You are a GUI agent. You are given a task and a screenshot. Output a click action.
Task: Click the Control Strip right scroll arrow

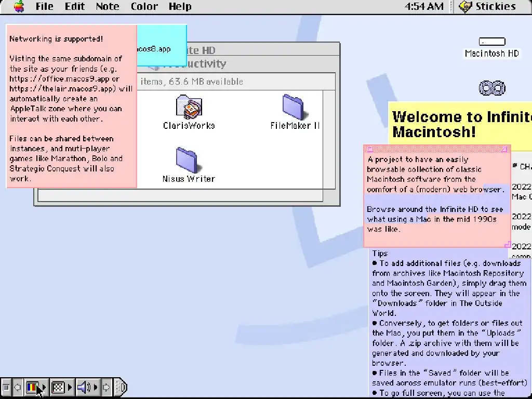click(x=106, y=387)
